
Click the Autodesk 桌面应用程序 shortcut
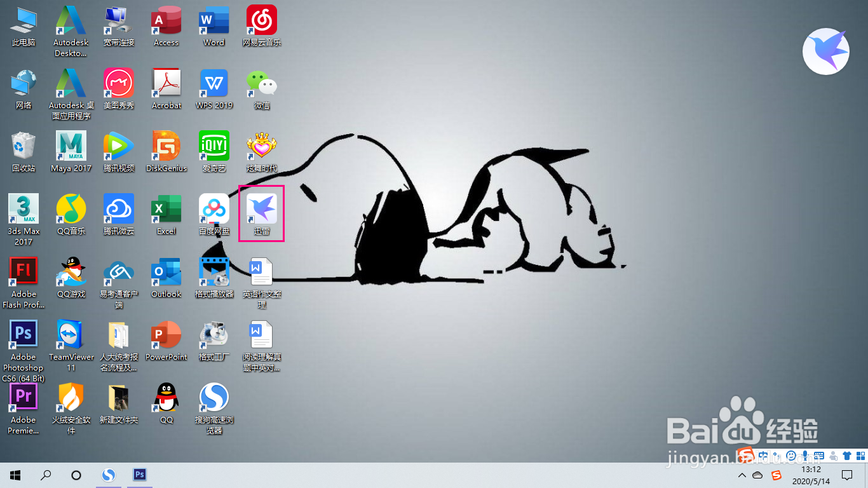tap(71, 95)
